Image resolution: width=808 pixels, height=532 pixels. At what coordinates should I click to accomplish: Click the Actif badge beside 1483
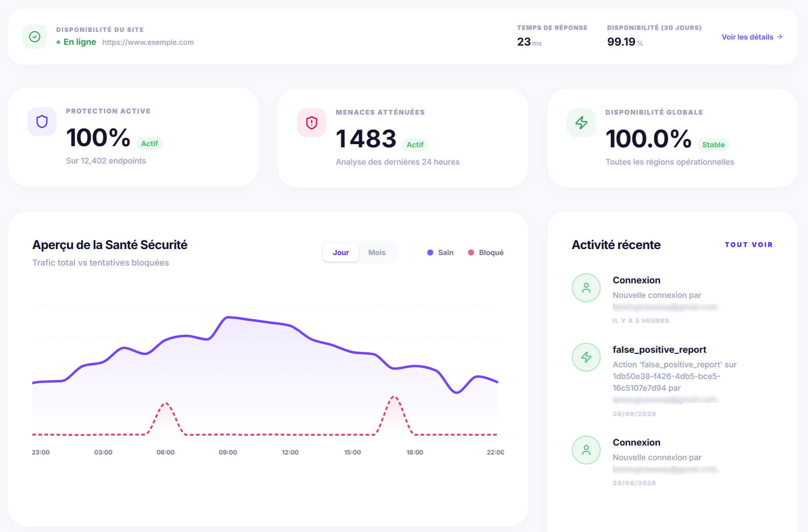click(415, 145)
